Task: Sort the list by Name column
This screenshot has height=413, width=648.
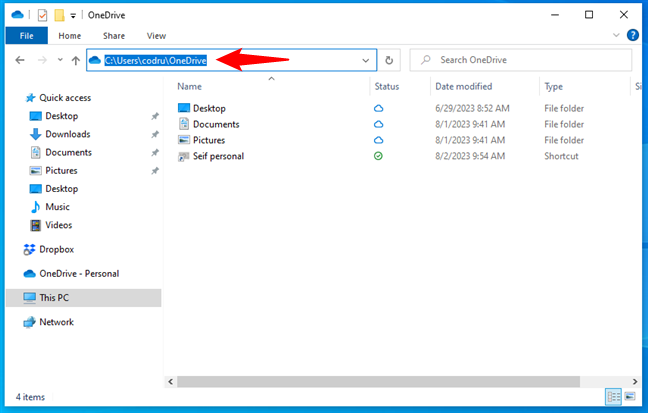Action: (190, 87)
